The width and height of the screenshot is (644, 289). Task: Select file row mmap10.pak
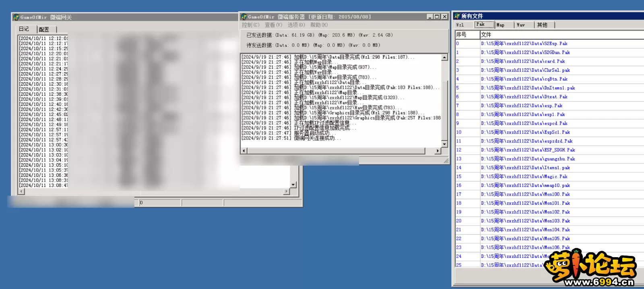coord(549,185)
